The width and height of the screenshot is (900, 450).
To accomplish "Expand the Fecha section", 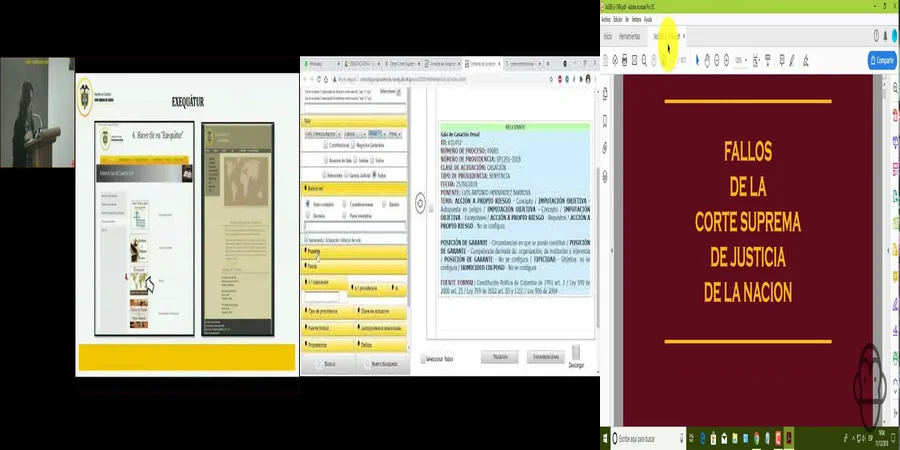I will [354, 267].
